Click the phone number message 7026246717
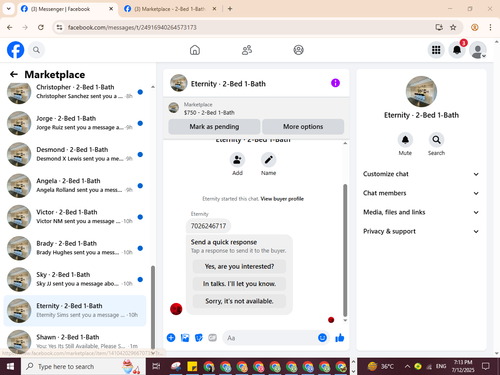Image resolution: width=500 pixels, height=375 pixels. pyautogui.click(x=208, y=226)
